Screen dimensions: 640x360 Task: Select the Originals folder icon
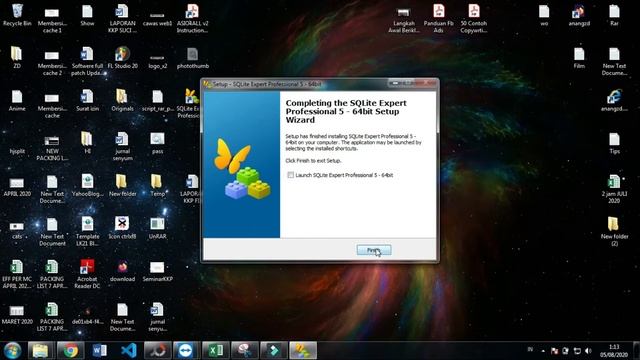pyautogui.click(x=122, y=100)
